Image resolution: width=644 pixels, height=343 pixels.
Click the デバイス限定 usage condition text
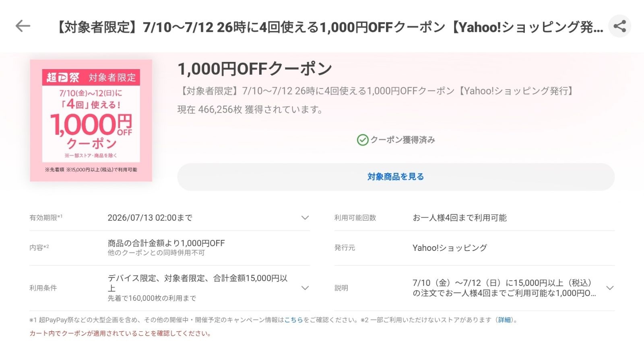click(132, 278)
